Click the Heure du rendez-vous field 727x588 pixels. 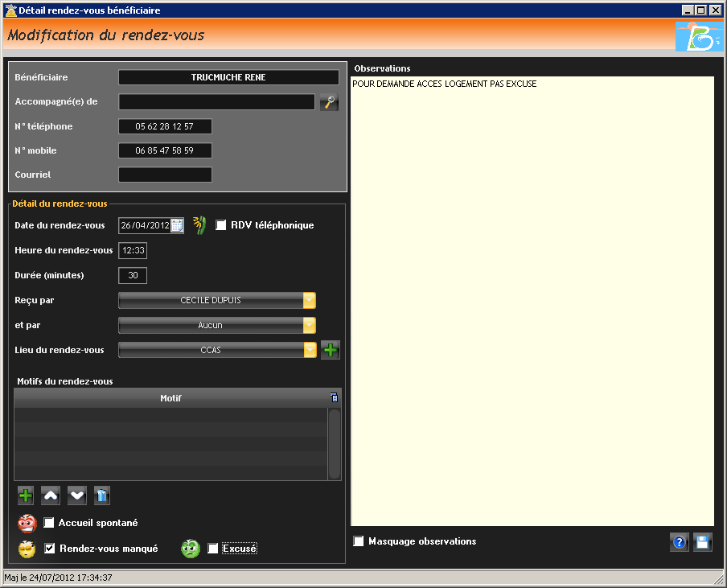(x=133, y=251)
